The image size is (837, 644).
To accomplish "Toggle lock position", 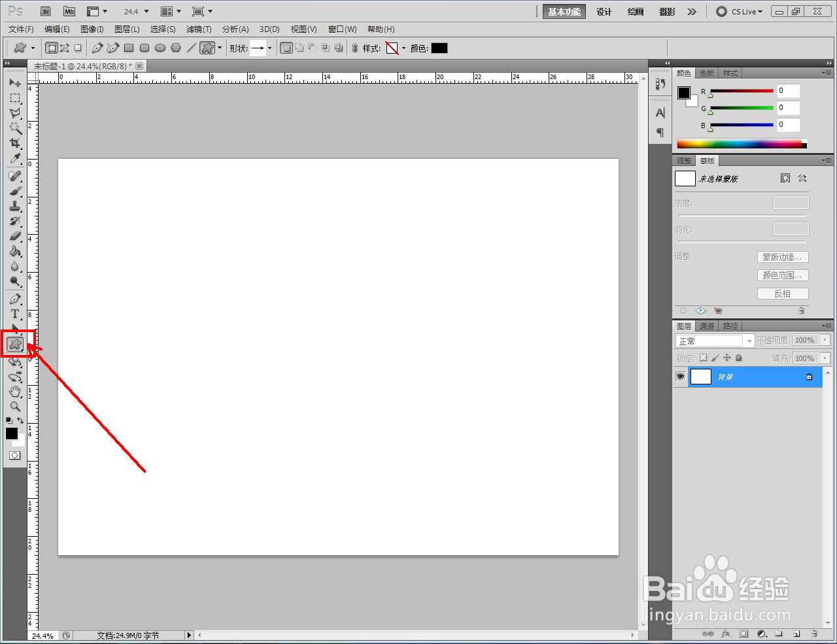I will tap(726, 358).
